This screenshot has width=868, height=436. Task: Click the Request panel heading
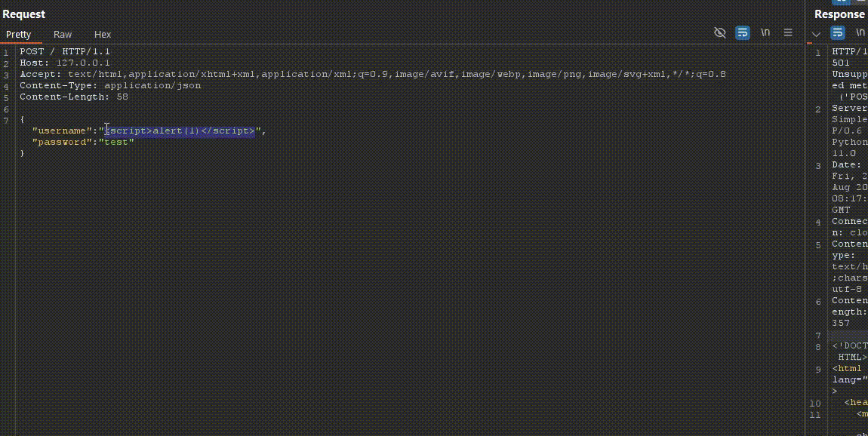(x=24, y=14)
